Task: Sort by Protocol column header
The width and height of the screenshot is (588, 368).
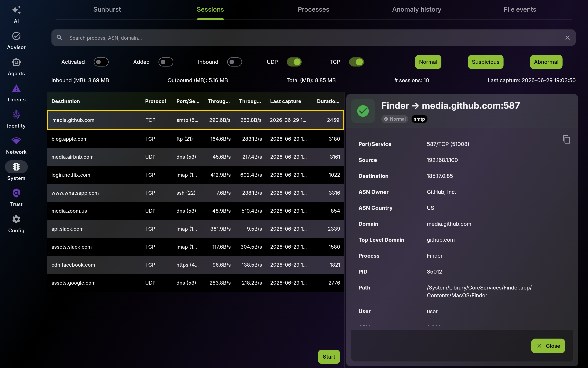Action: (156, 101)
